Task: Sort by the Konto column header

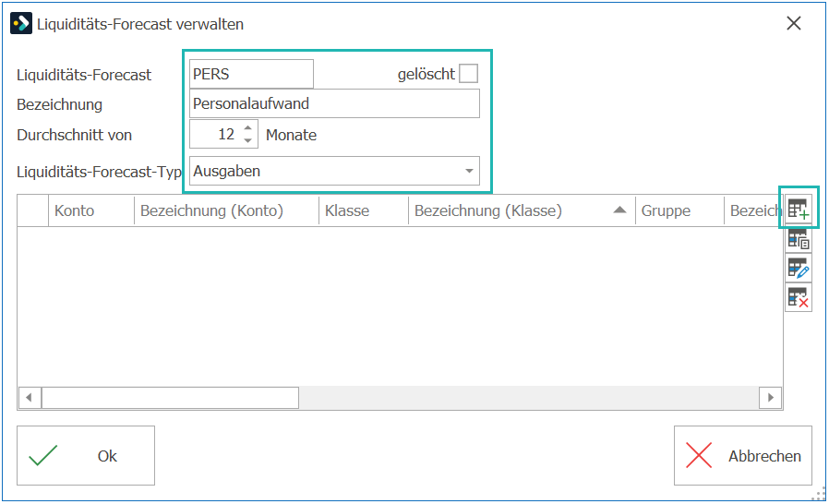Action: click(91, 211)
